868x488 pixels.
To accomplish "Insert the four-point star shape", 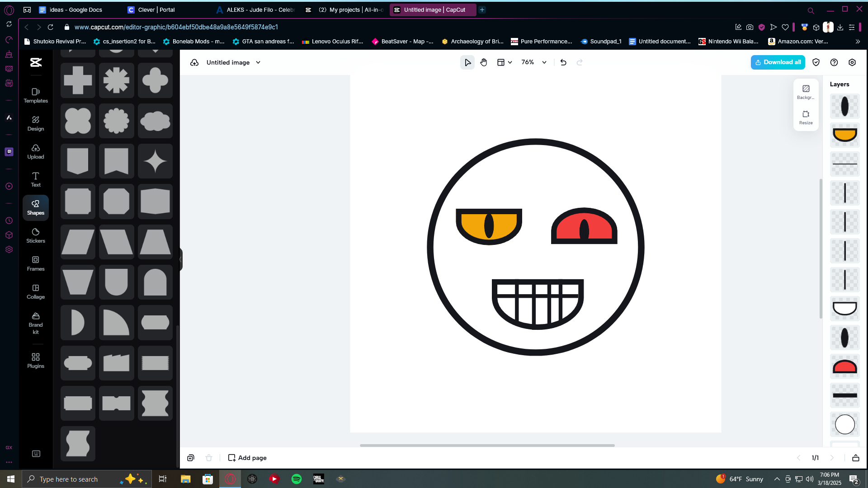I will [155, 161].
